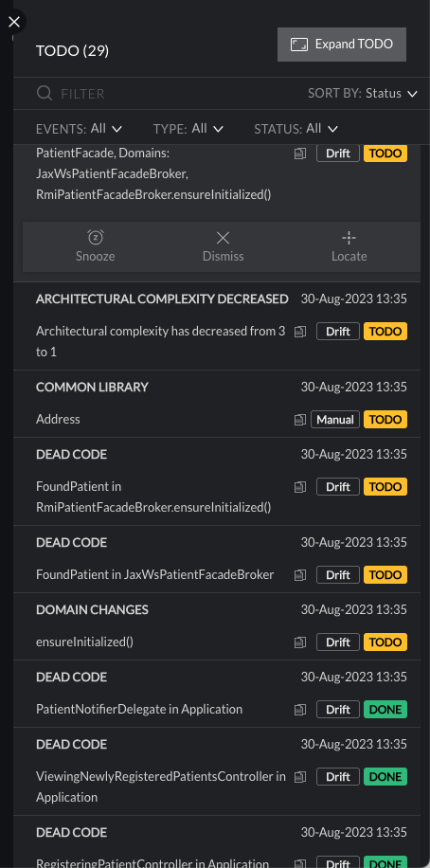Select the DOMAIN CHANGES event title
Screen dimensions: 430x868
[x=92, y=610]
